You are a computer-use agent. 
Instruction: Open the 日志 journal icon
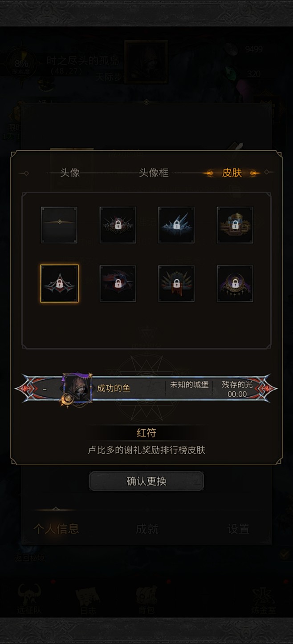coord(88,599)
